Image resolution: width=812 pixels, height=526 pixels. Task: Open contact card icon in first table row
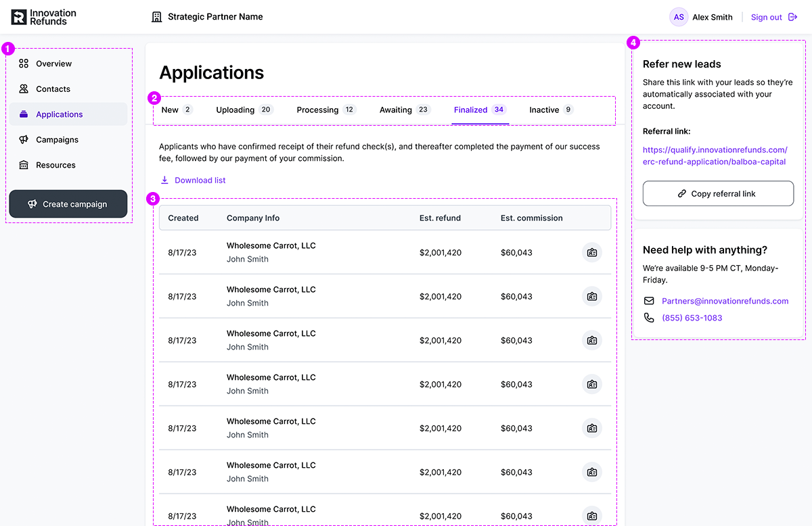click(592, 252)
